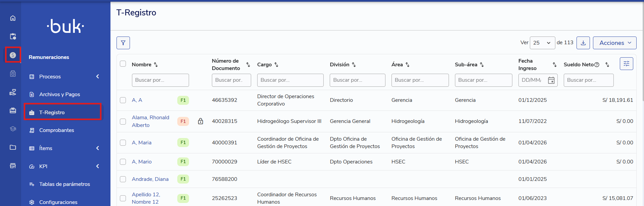Open the briefcase sidebar icon
Screen dimensions: 644x206
pyautogui.click(x=13, y=111)
